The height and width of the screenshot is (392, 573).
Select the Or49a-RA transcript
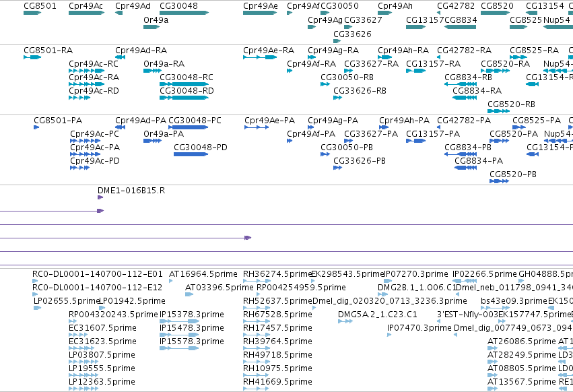[x=152, y=71]
